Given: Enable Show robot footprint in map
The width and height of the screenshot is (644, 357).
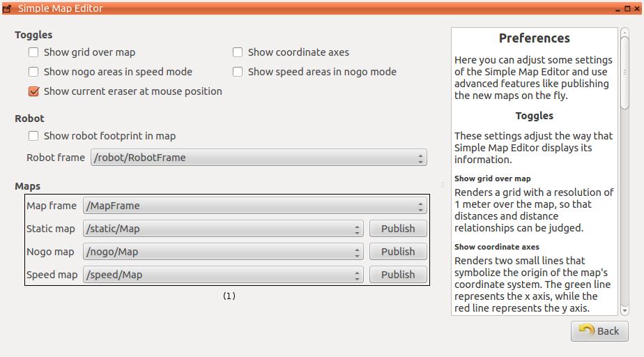Looking at the screenshot, I should point(33,136).
